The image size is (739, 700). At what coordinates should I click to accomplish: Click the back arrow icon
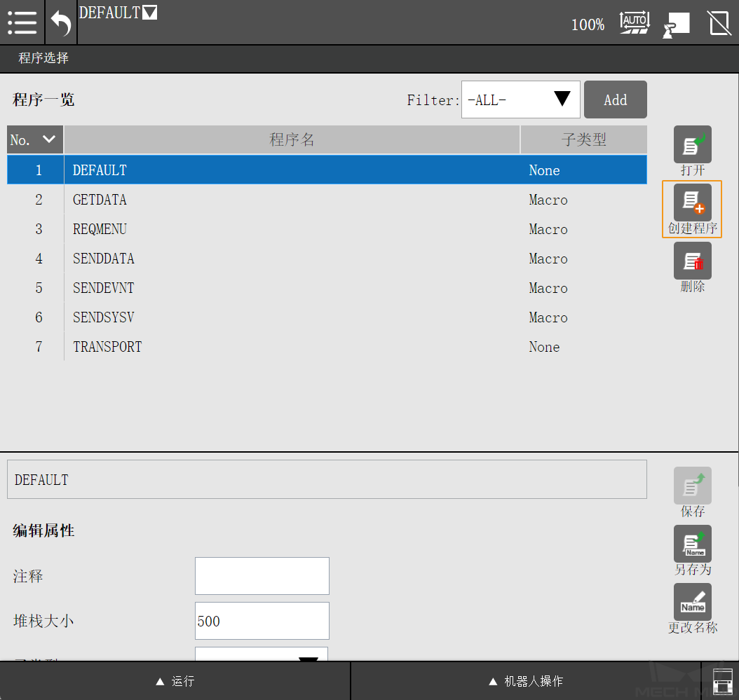click(61, 22)
